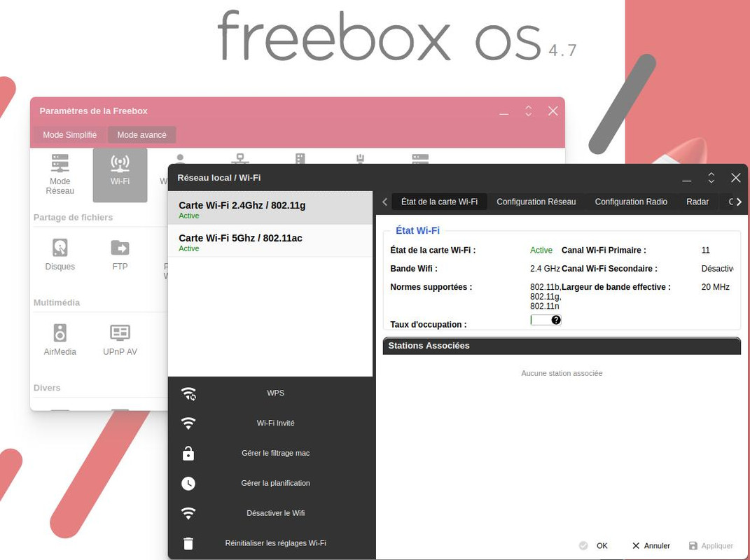This screenshot has width=750, height=560.
Task: Click the Wi-Fi Invité wifi icon
Action: (x=188, y=423)
